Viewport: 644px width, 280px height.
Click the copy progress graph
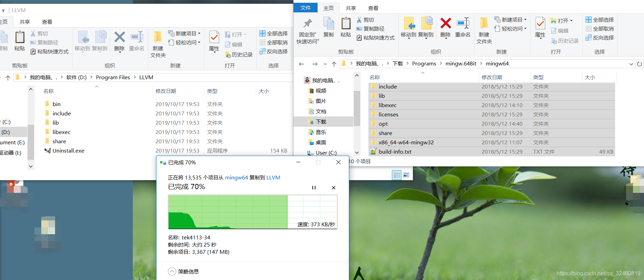tap(253, 212)
